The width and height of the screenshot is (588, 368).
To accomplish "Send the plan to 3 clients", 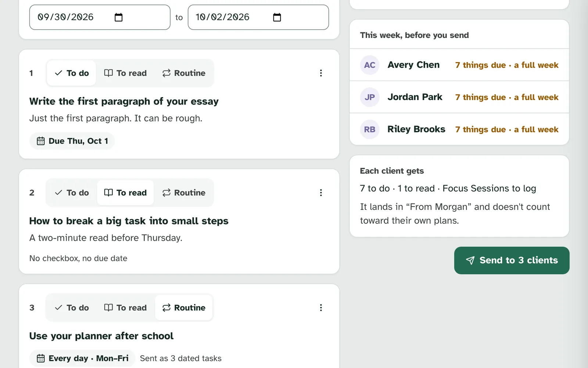I will click(x=512, y=261).
